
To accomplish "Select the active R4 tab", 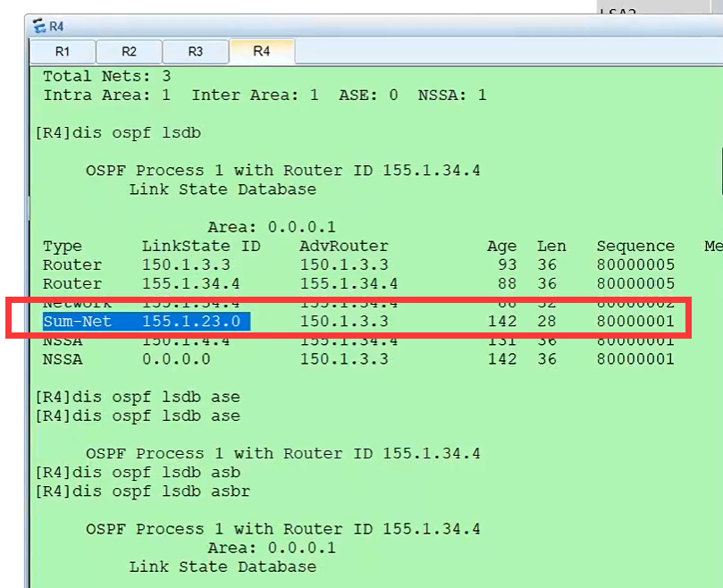I will tap(261, 51).
